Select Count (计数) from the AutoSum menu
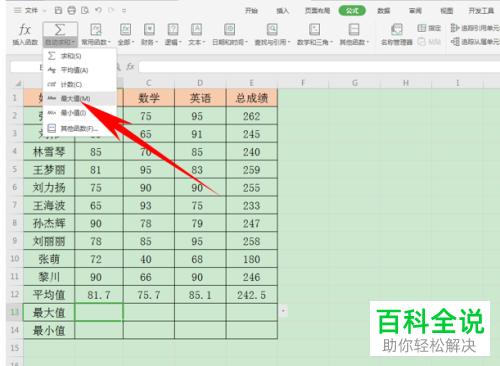 click(x=80, y=84)
